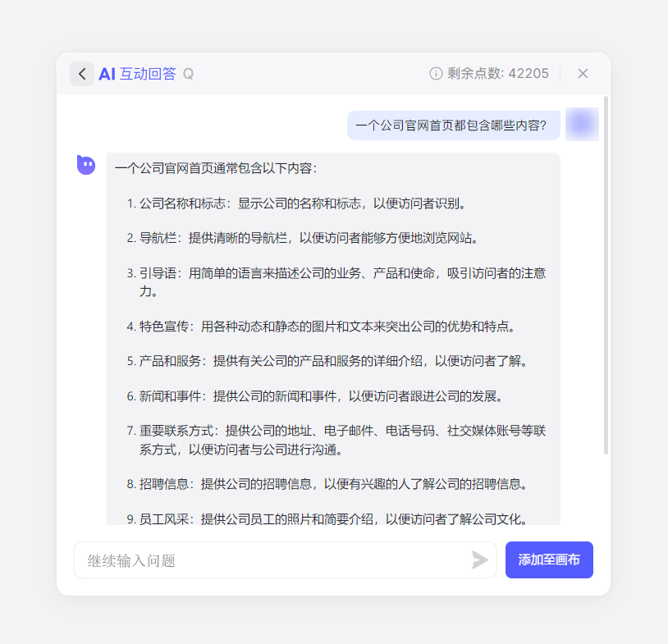
Task: Click the 导航栏 list item
Action: (x=308, y=238)
